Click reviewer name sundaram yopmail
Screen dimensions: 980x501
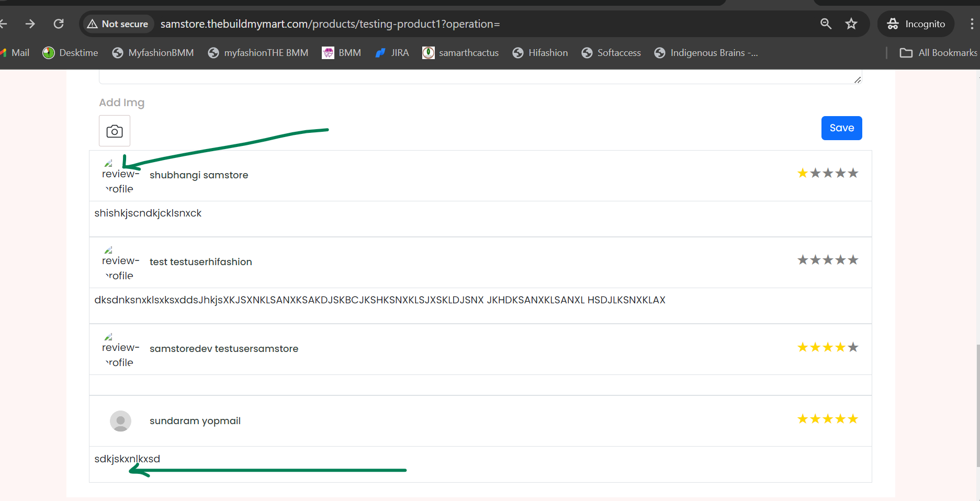coord(195,421)
